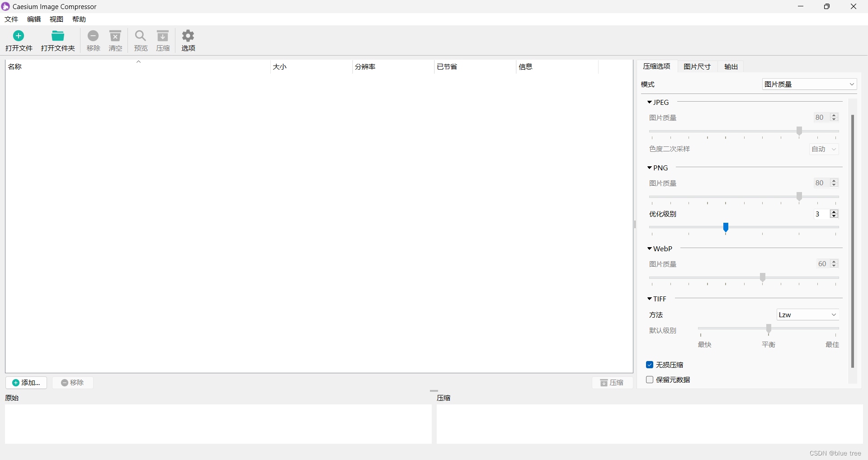Switch to the 图片尺寸 tab
This screenshot has width=868, height=460.
[697, 66]
